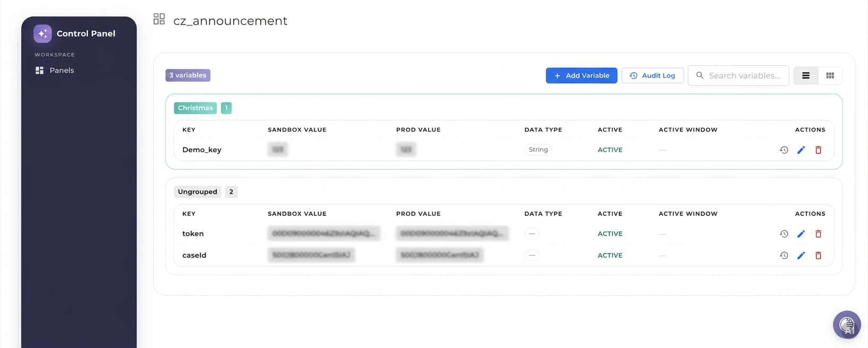Image resolution: width=868 pixels, height=348 pixels.
Task: Click the Control Panel logo icon
Action: (42, 33)
